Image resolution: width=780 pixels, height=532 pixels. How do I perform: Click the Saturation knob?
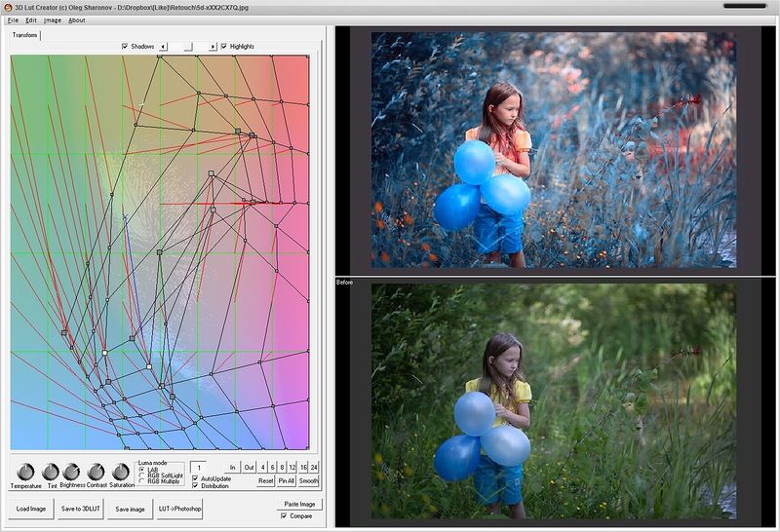(x=121, y=472)
